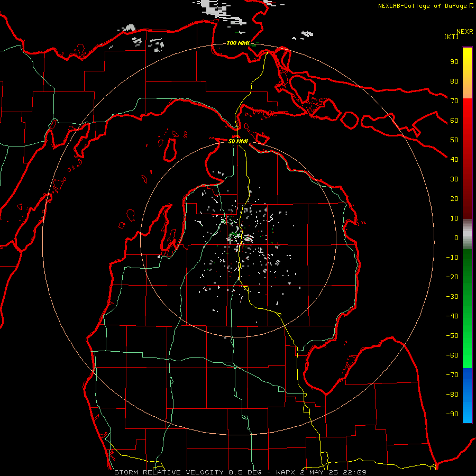
Task: Click the -50 value on velocity scale
Action: pos(452,336)
